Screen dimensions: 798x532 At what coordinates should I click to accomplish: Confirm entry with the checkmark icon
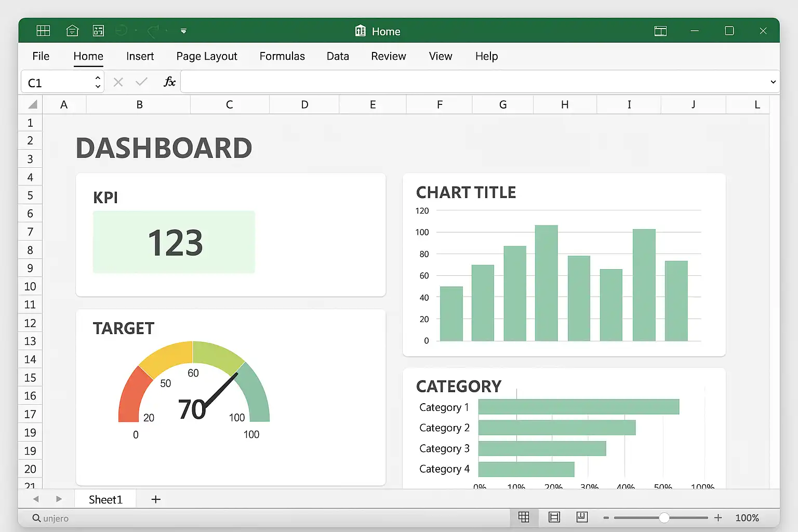(141, 82)
